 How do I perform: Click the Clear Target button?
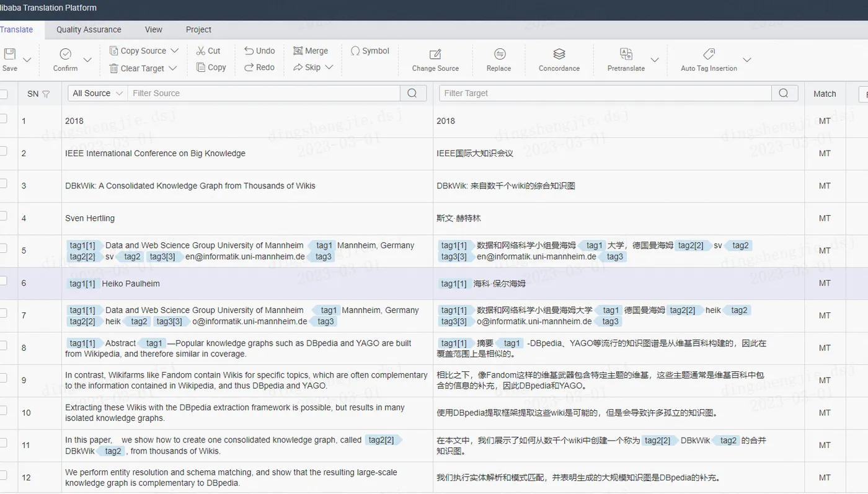coord(137,68)
